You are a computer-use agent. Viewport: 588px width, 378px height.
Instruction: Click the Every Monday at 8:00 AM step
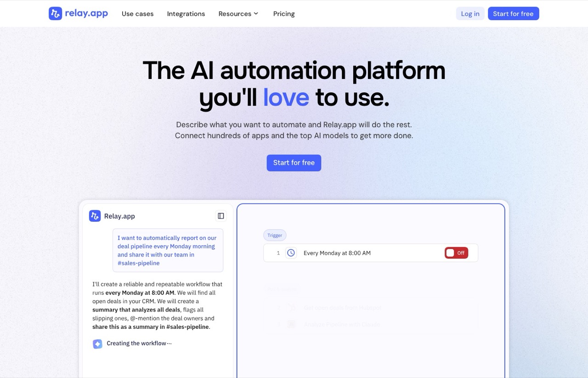(x=370, y=253)
